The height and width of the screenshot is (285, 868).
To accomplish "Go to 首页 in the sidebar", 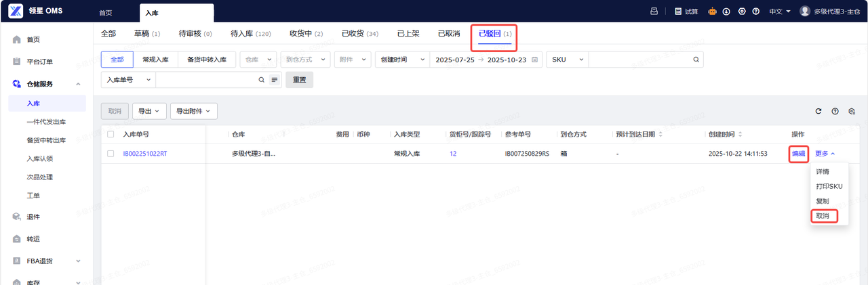I will (33, 40).
